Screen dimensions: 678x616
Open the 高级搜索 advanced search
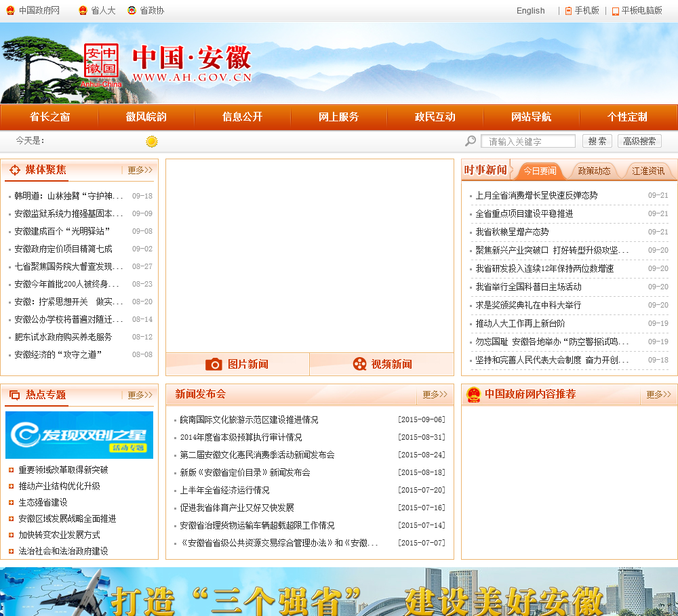pos(639,141)
